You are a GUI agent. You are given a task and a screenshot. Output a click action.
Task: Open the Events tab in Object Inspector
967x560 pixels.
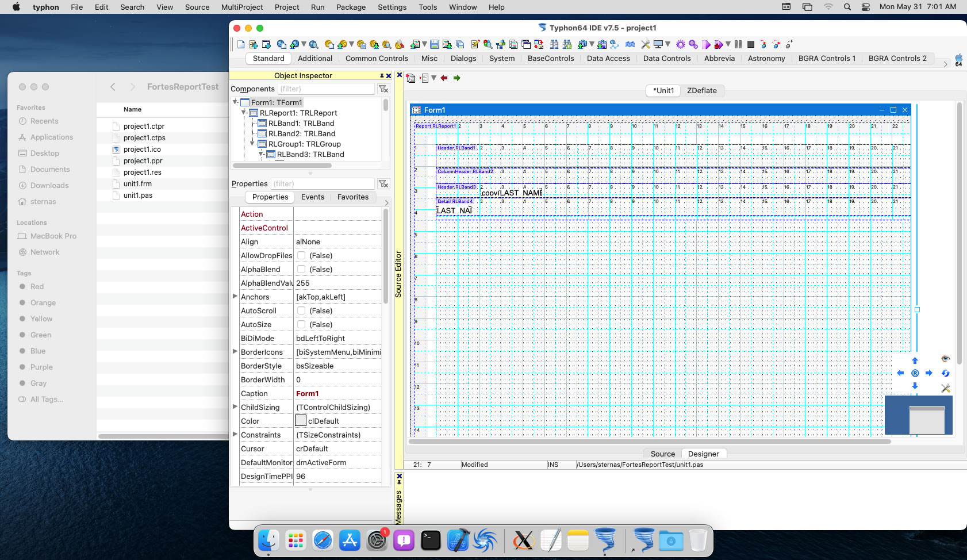[313, 197]
